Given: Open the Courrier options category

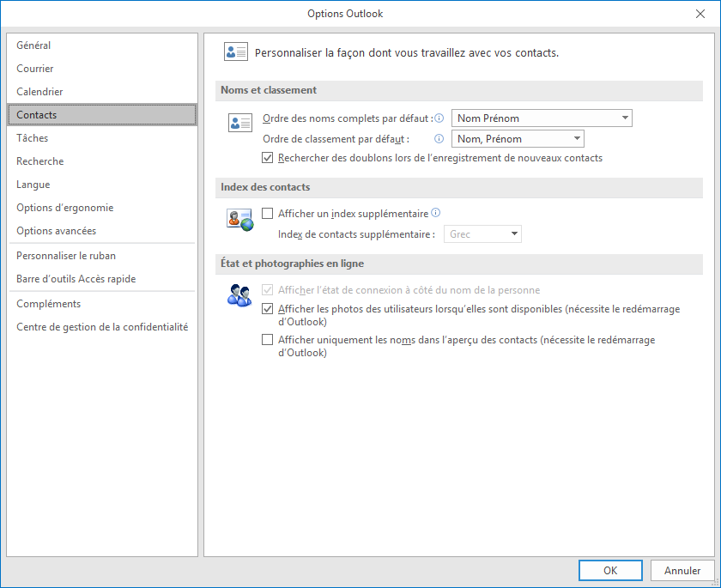Looking at the screenshot, I should coord(102,69).
